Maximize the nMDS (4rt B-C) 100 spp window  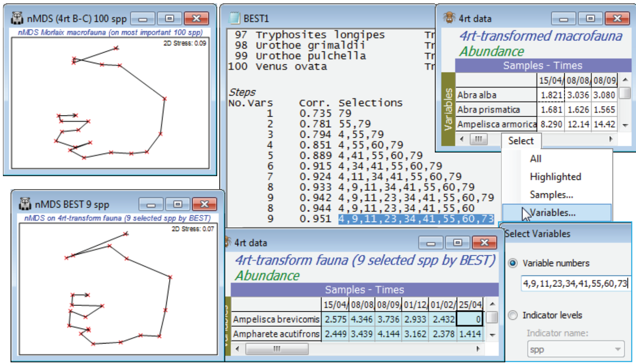(169, 19)
